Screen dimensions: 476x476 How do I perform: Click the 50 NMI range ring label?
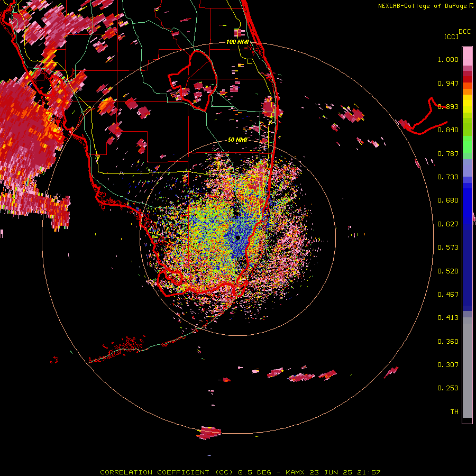[x=237, y=140]
